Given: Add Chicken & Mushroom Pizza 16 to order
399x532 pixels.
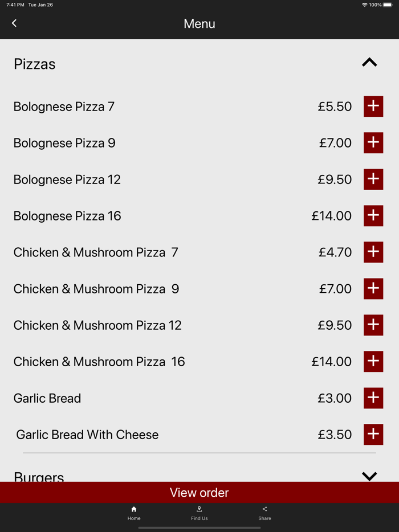Looking at the screenshot, I should click(373, 362).
